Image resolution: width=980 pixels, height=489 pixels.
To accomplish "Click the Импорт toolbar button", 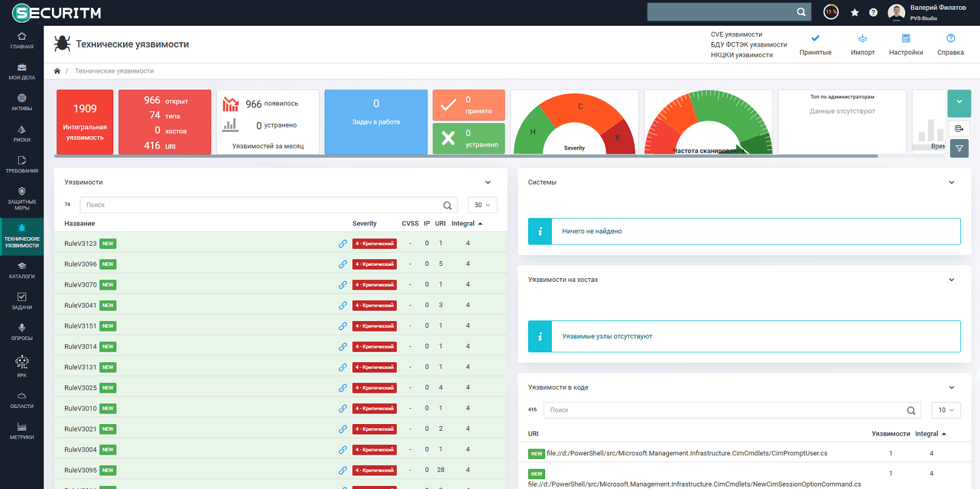I will 862,45.
